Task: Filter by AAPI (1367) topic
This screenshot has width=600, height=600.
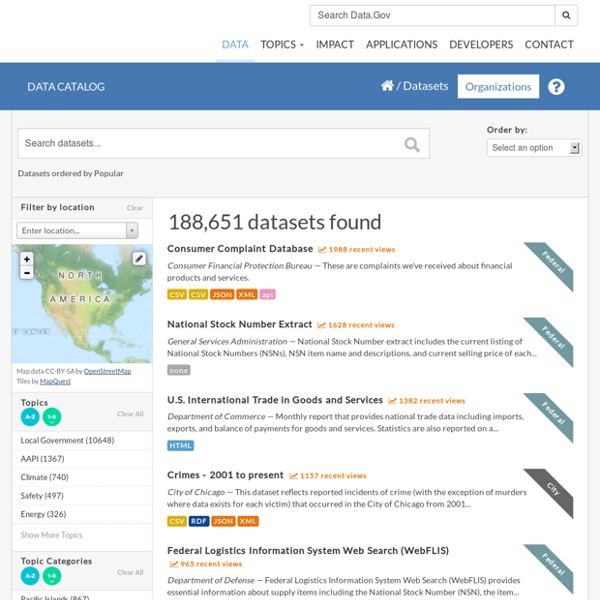Action: pos(82,459)
